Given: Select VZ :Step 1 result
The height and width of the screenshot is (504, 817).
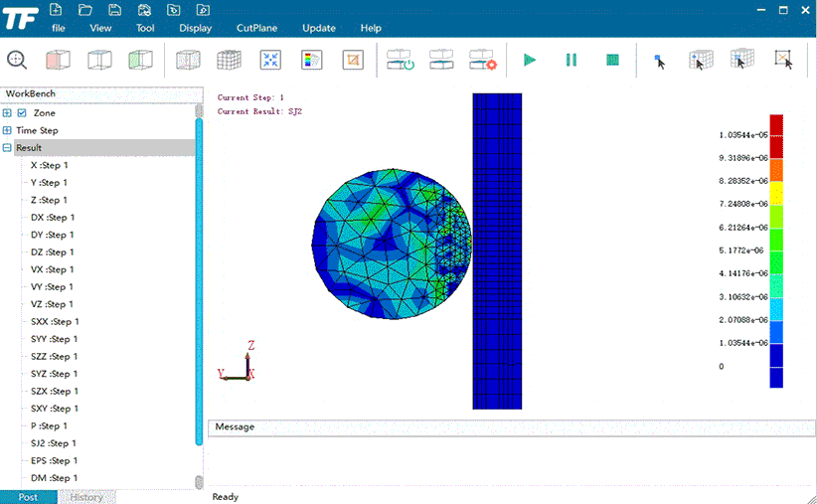Looking at the screenshot, I should pos(52,304).
